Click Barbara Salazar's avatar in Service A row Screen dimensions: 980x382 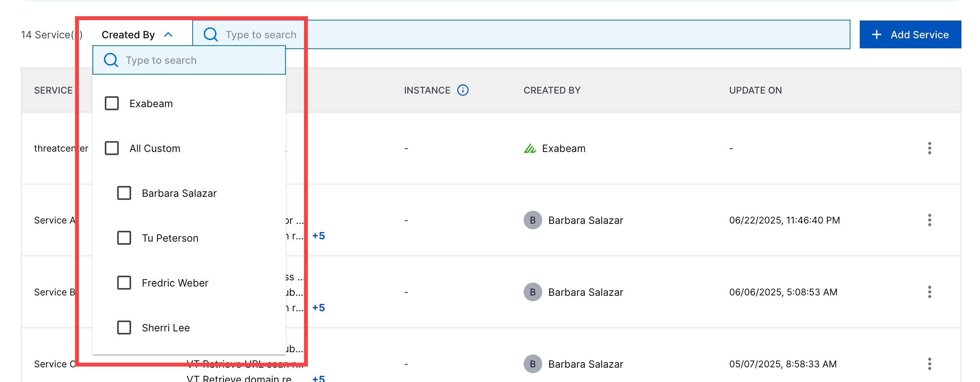[533, 220]
